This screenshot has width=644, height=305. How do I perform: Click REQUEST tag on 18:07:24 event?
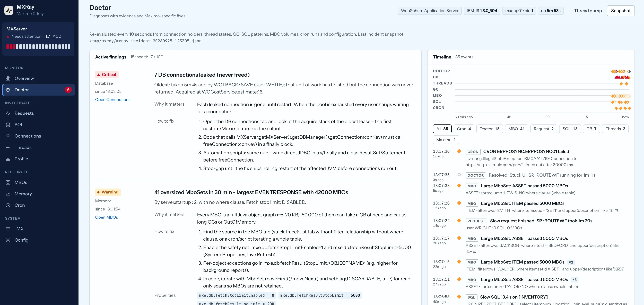(476, 221)
